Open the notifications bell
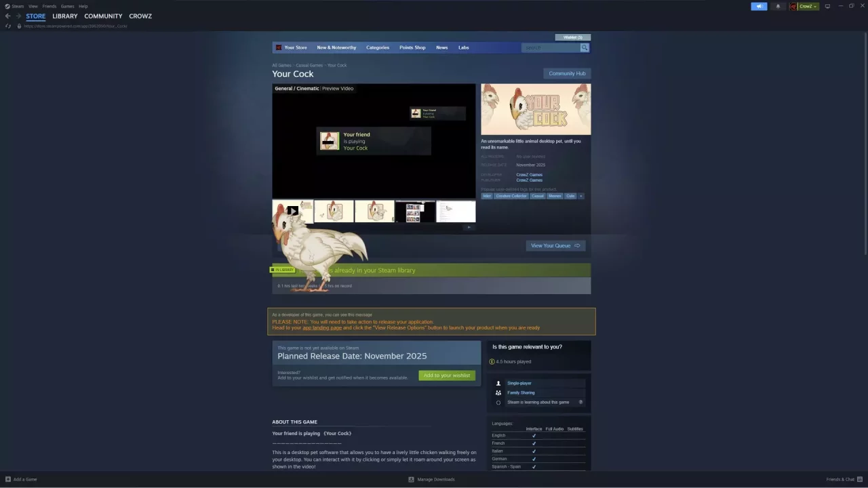 (x=778, y=6)
